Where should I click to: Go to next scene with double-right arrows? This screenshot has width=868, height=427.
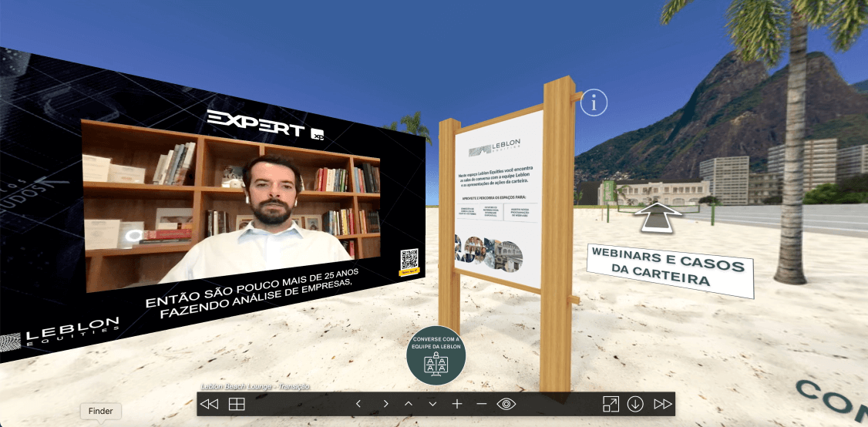tap(663, 404)
